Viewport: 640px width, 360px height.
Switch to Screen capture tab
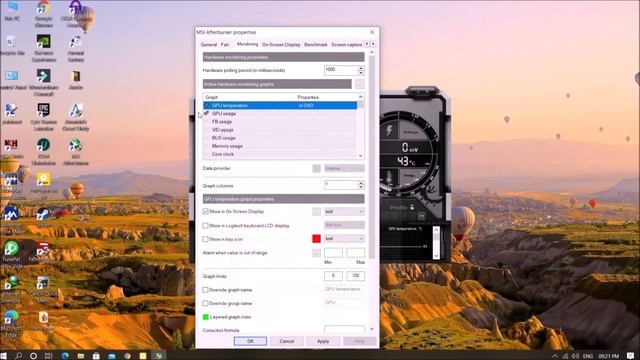347,44
